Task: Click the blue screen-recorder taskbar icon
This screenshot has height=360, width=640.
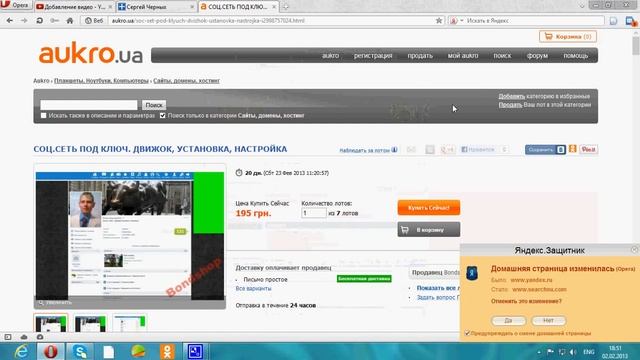Action: pyautogui.click(x=195, y=351)
